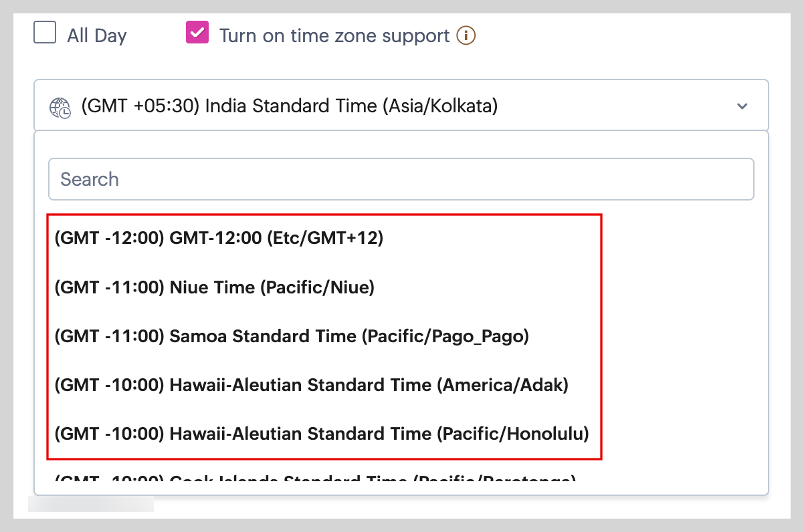The image size is (804, 532).
Task: Click the "Turn on time zone support" label
Action: click(334, 35)
